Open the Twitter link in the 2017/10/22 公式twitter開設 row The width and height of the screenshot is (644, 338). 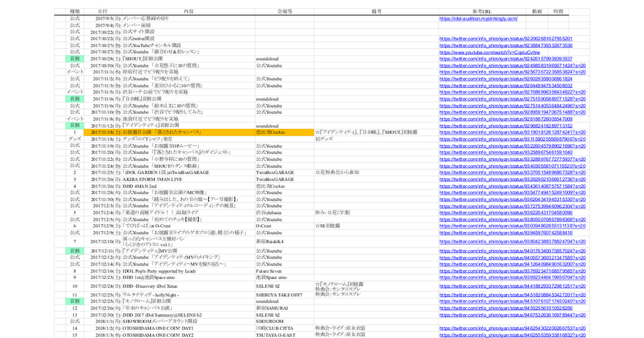point(506,39)
